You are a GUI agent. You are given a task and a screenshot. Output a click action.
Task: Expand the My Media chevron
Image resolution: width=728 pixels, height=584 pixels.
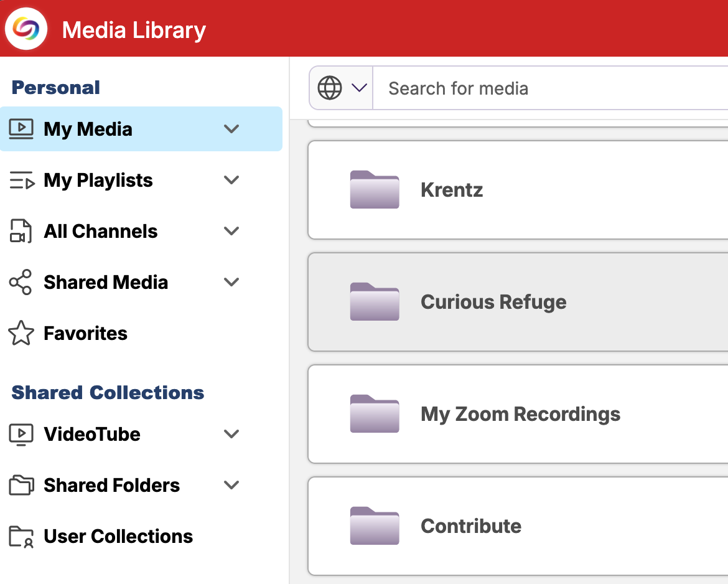point(231,129)
